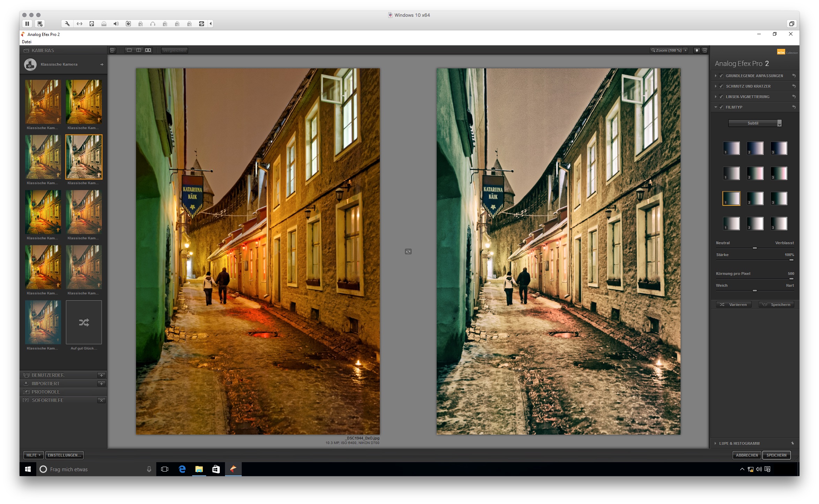
Task: Open VM settings wrench icon
Action: pos(67,24)
